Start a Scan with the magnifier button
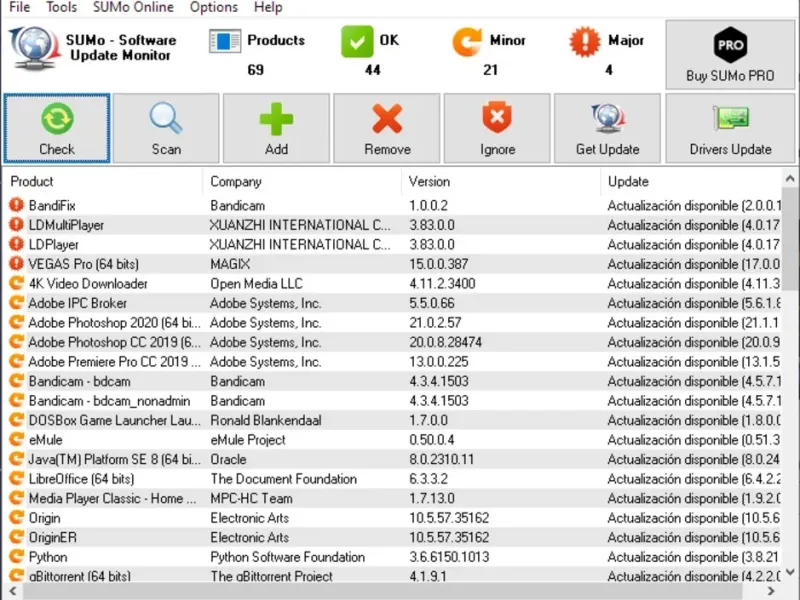Viewport: 800px width, 600px height. coord(166,128)
